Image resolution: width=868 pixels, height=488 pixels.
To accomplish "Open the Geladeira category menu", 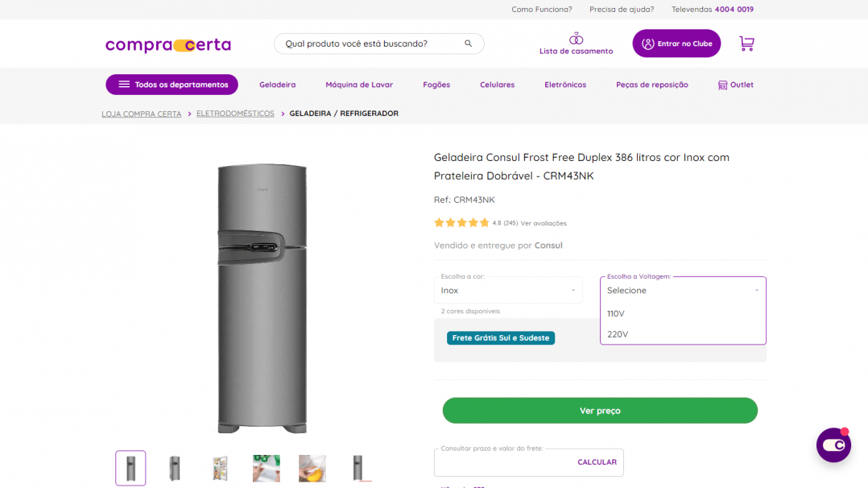I will click(x=277, y=84).
